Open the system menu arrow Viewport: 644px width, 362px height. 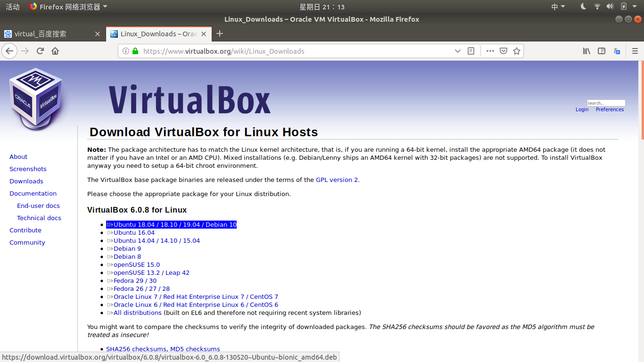click(635, 7)
